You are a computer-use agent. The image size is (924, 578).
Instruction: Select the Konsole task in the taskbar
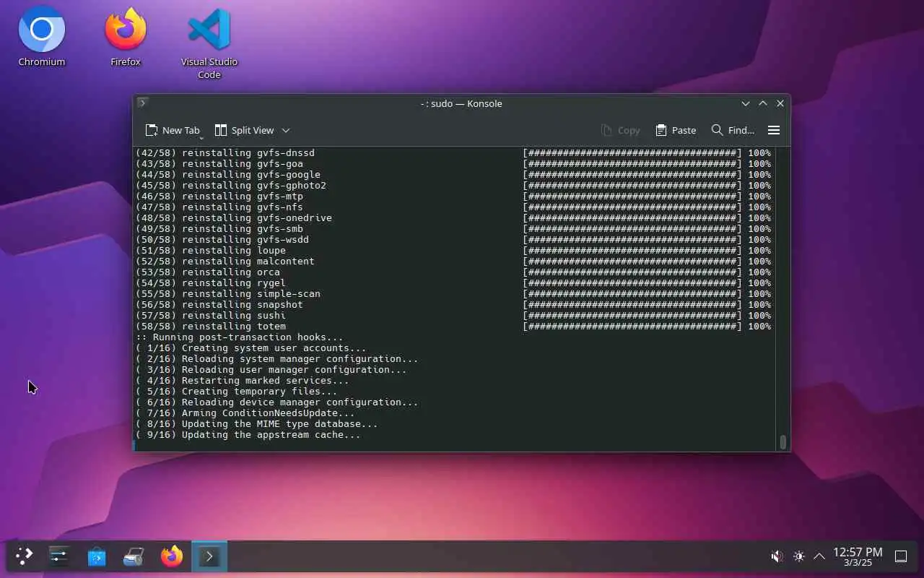pyautogui.click(x=209, y=556)
